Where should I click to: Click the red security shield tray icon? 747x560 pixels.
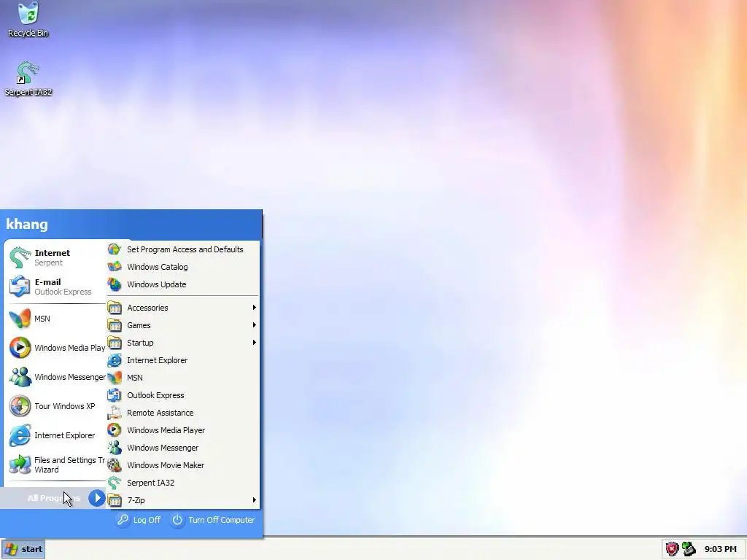(672, 549)
